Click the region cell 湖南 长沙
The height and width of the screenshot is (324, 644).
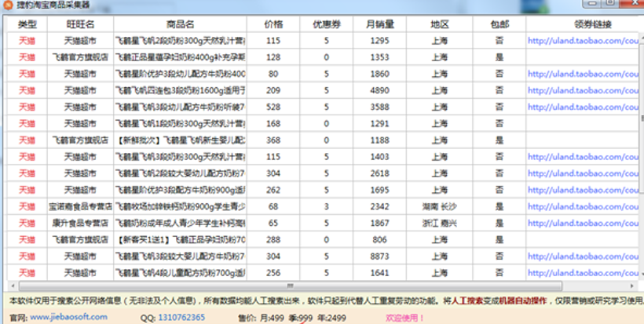point(440,206)
